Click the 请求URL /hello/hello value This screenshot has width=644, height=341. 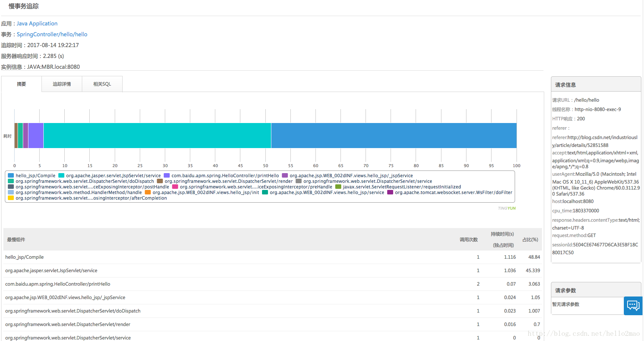pos(586,100)
